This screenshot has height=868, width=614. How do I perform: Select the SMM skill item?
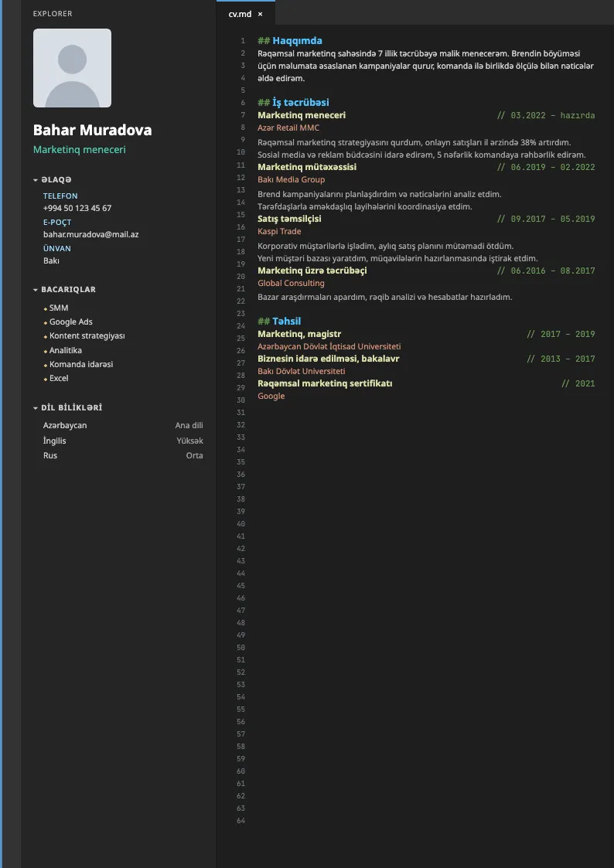(x=59, y=308)
